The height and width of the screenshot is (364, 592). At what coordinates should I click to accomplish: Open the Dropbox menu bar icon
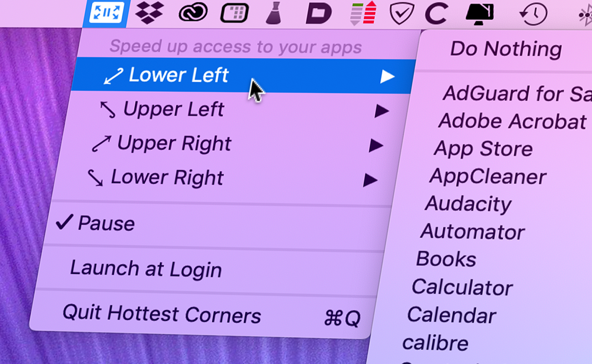coord(149,13)
